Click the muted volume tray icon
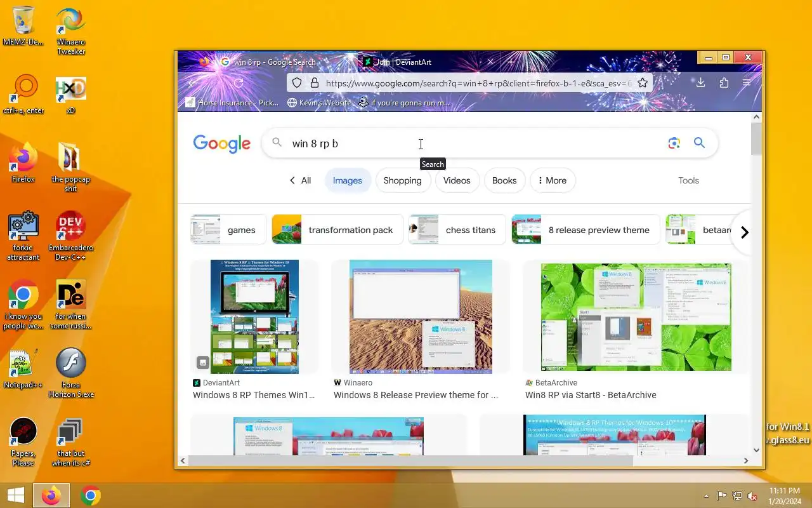 click(752, 496)
